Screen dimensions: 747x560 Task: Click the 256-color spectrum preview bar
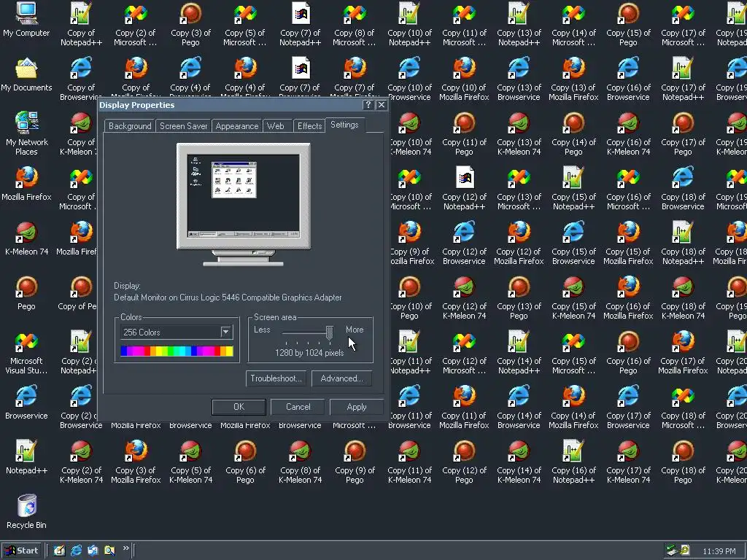tap(177, 351)
